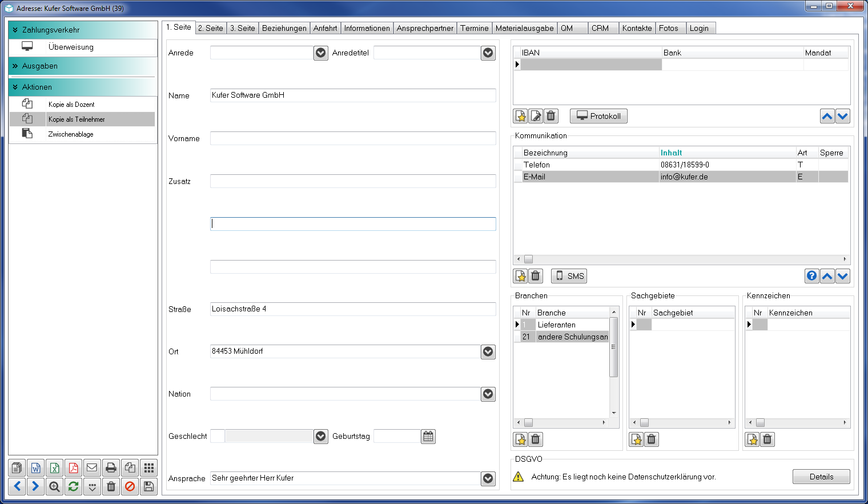Delete the selected Kennzeichen entry

[767, 439]
